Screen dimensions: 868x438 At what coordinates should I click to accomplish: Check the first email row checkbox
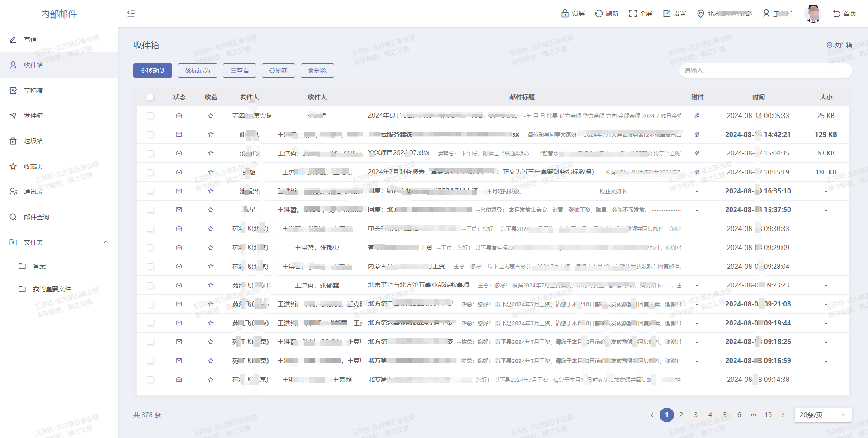coord(151,116)
